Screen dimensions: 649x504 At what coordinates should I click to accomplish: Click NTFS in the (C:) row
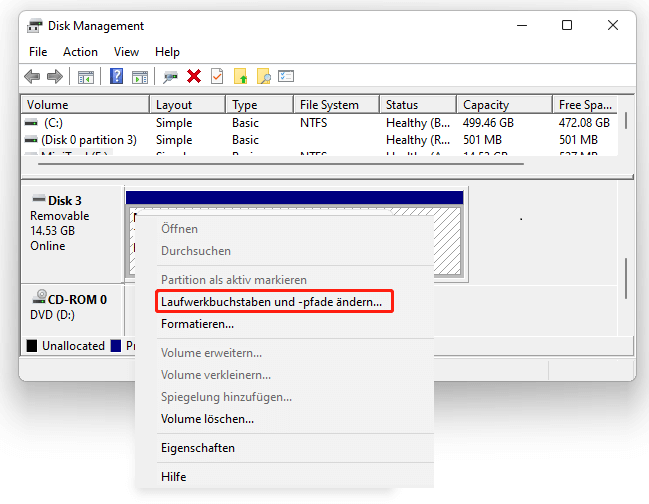tap(313, 123)
